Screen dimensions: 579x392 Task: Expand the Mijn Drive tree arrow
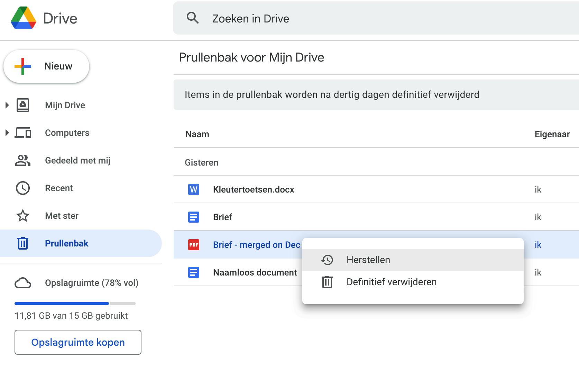pyautogui.click(x=7, y=105)
